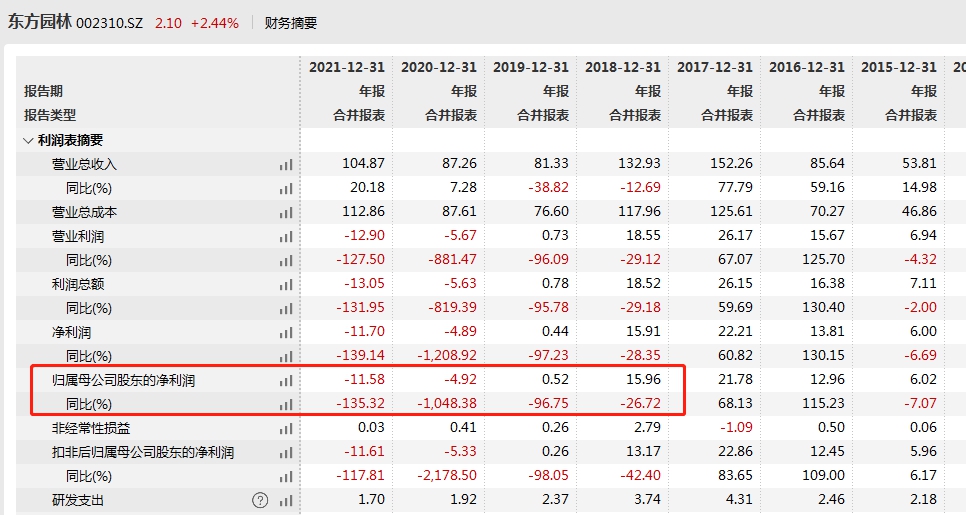Click the -12.90 operating profit cell
966x515 pixels.
[365, 235]
